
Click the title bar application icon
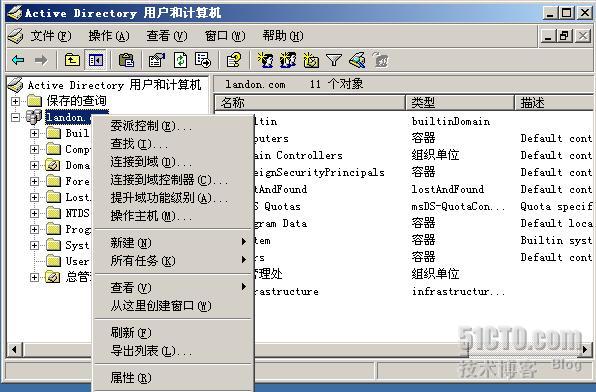tap(15, 13)
